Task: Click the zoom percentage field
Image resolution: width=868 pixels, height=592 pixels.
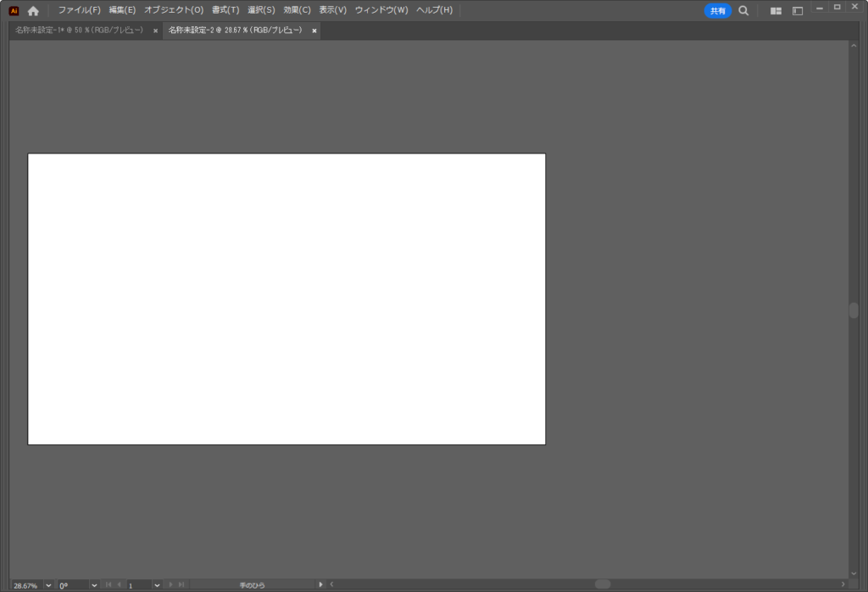Action: click(x=25, y=585)
